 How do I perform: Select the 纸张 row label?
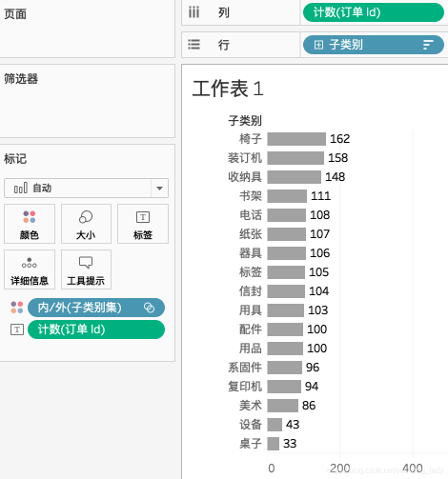pos(251,234)
